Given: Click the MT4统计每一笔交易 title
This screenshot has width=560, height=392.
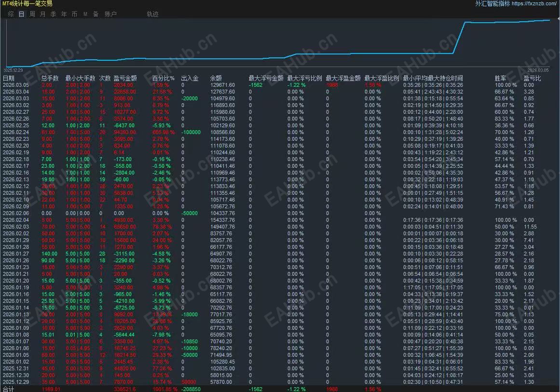Looking at the screenshot, I should [27, 3].
